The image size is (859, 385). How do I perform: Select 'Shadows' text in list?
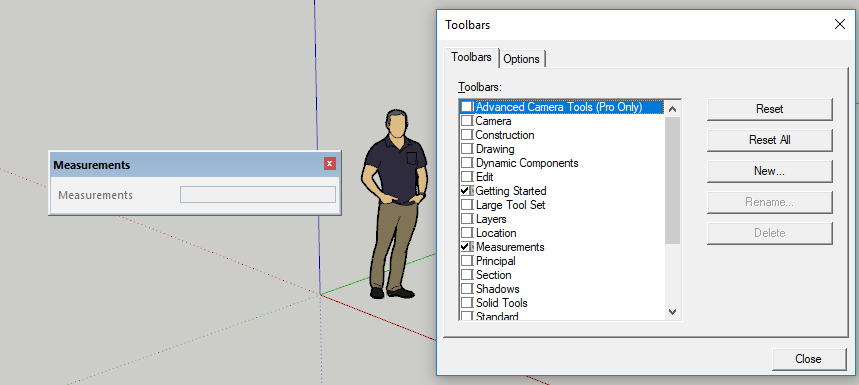[497, 289]
